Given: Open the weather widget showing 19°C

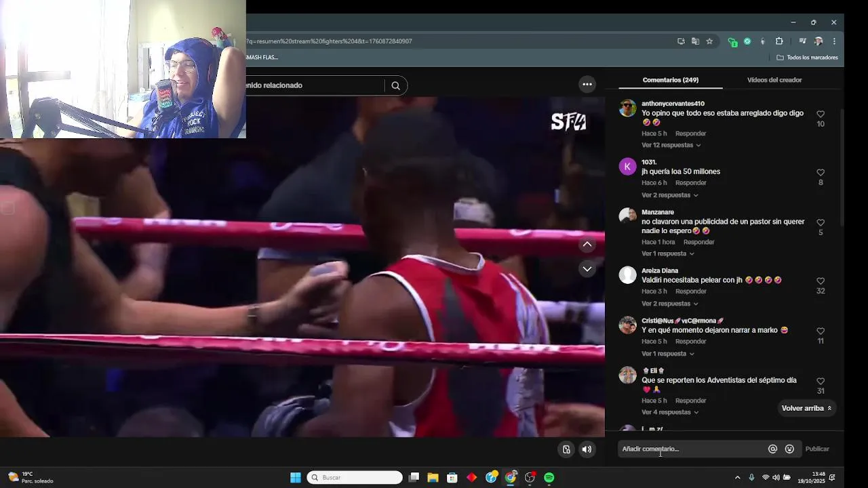Looking at the screenshot, I should pyautogui.click(x=31, y=478).
